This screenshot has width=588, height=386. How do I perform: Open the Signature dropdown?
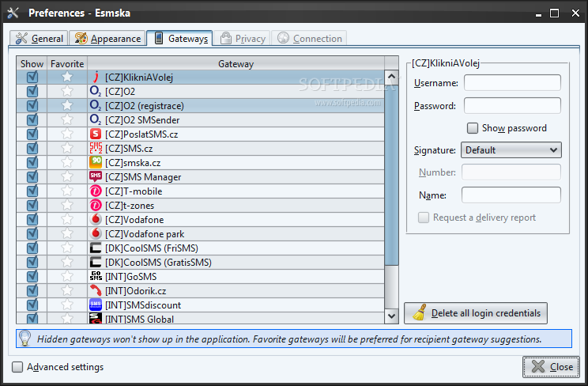(511, 149)
